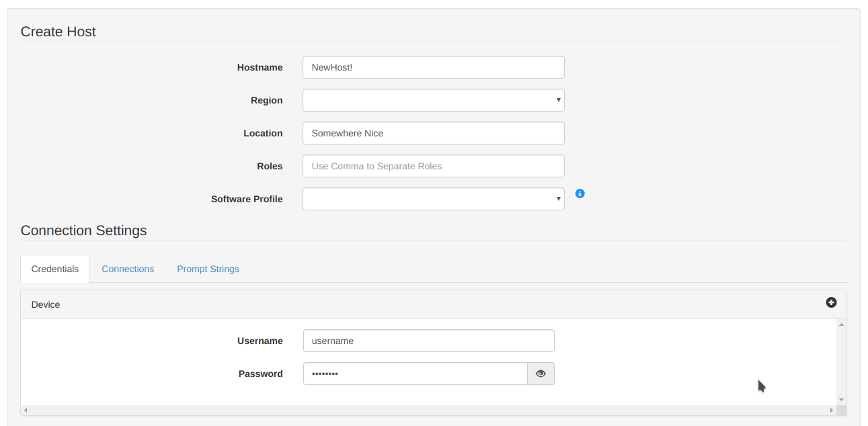Click the Username text field
The image size is (868, 426).
coord(428,341)
